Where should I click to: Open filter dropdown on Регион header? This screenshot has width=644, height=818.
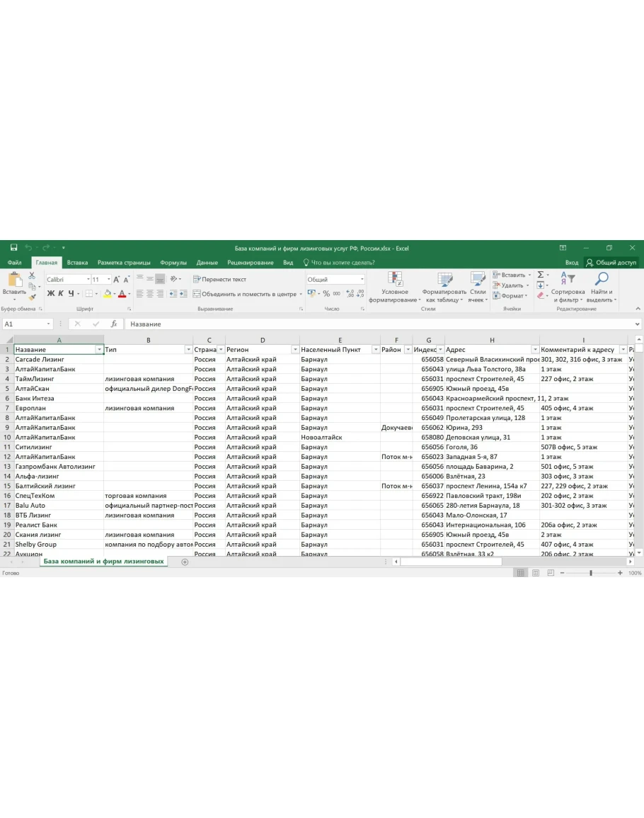295,350
